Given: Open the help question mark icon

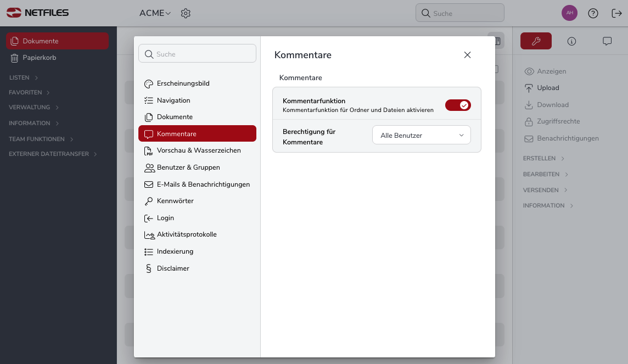Looking at the screenshot, I should pos(593,13).
